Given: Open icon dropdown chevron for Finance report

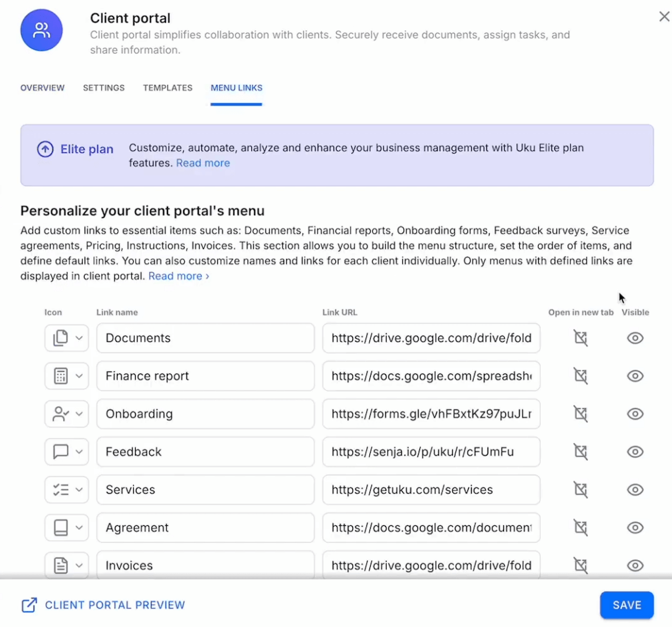Looking at the screenshot, I should pyautogui.click(x=79, y=376).
